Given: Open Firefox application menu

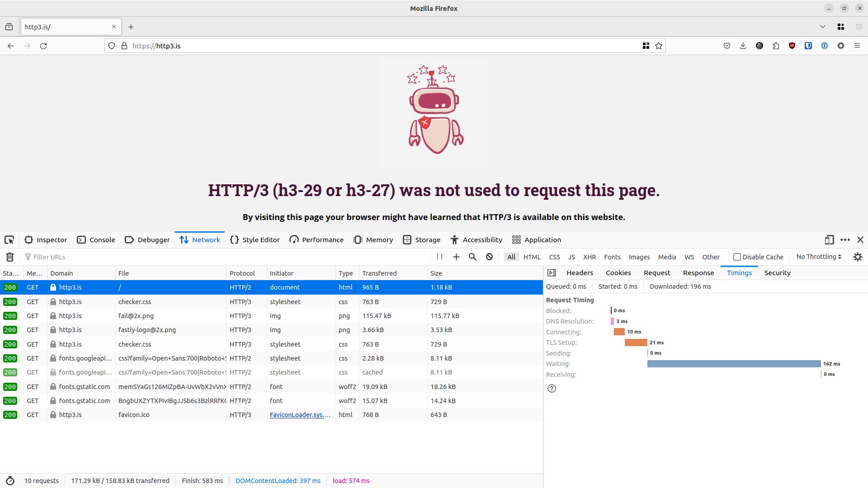Looking at the screenshot, I should coord(857,46).
